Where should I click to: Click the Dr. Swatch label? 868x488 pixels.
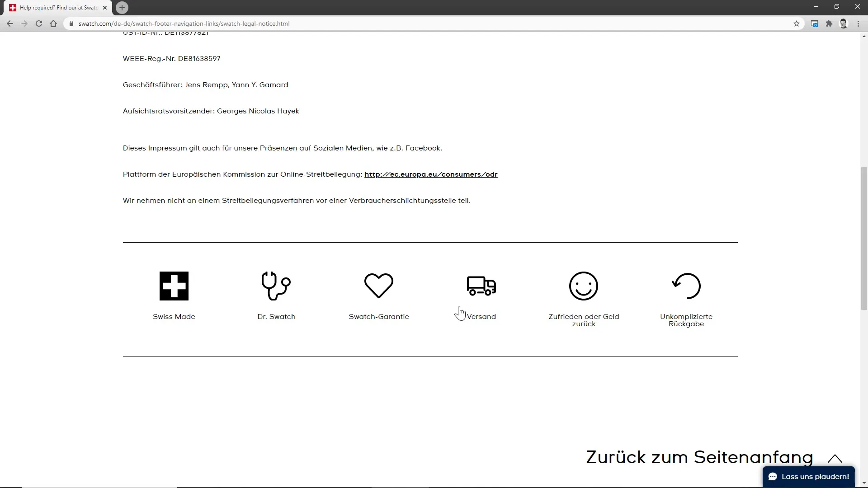276,317
